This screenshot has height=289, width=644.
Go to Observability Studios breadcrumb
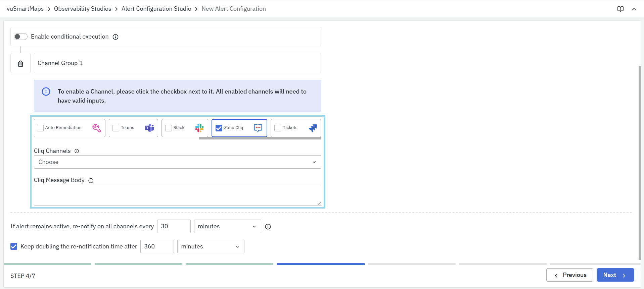[x=82, y=9]
